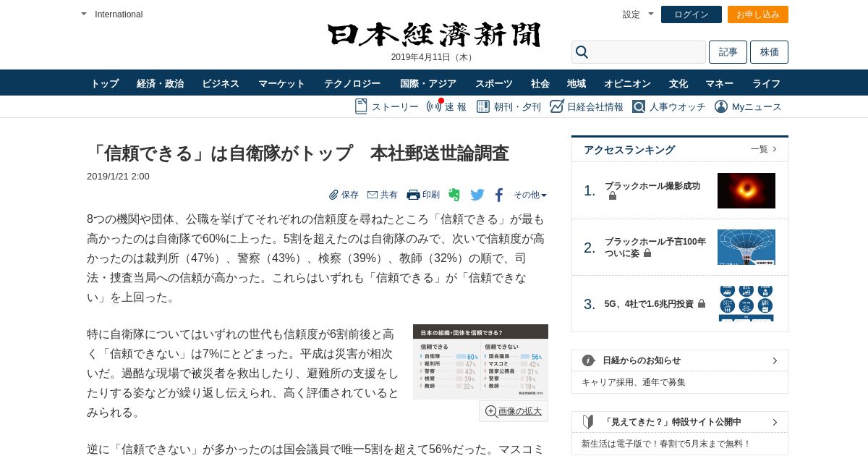Screen dimensions: 868x456
Task: Open the black hole diagram thumbnail
Action: click(746, 247)
